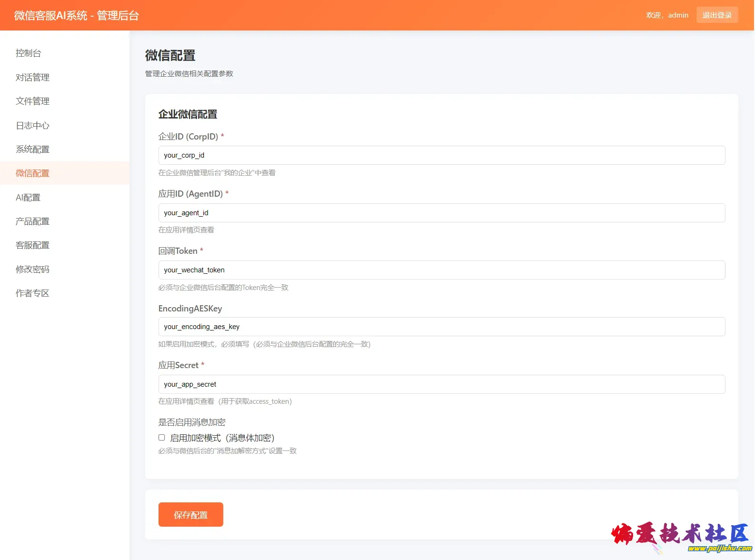Image resolution: width=755 pixels, height=560 pixels.
Task: Focus the 企业ID CorpID input field
Action: coord(441,155)
